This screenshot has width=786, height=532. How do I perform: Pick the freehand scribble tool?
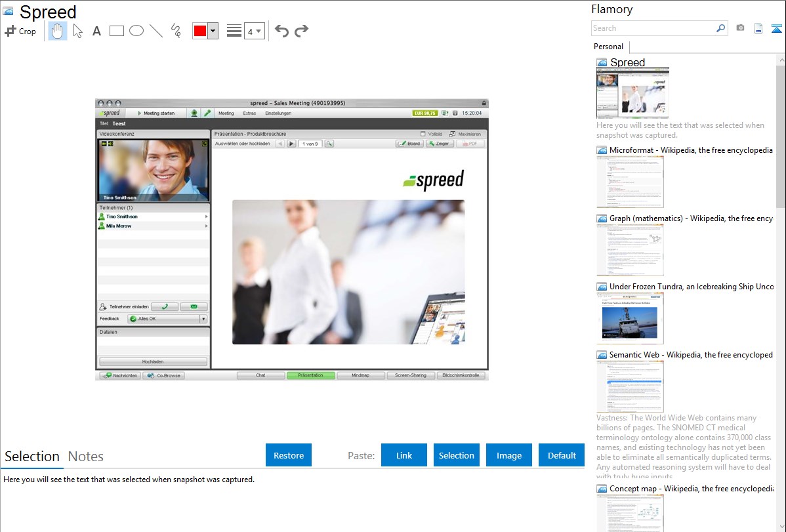point(176,31)
